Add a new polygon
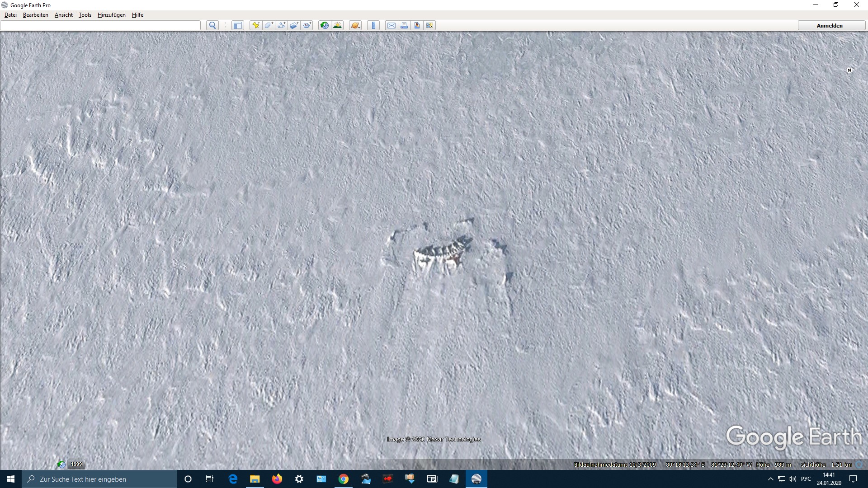The image size is (868, 488). coord(269,26)
